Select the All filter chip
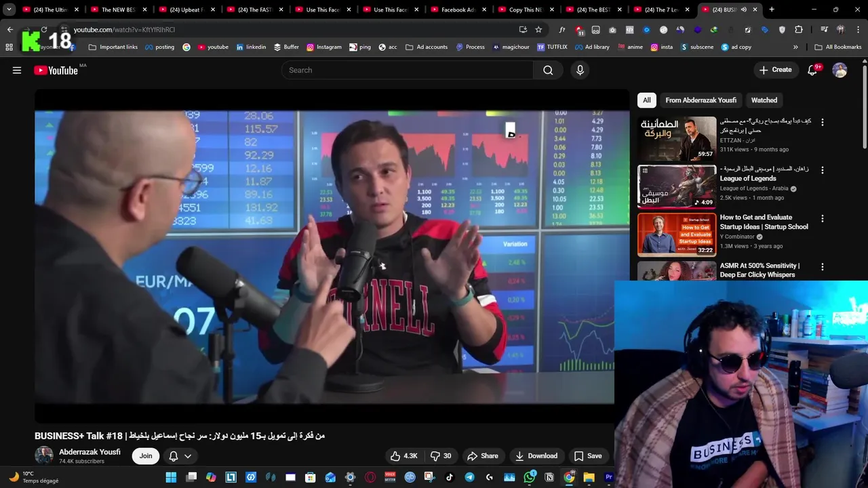Screen dimensions: 868x488 click(x=647, y=100)
